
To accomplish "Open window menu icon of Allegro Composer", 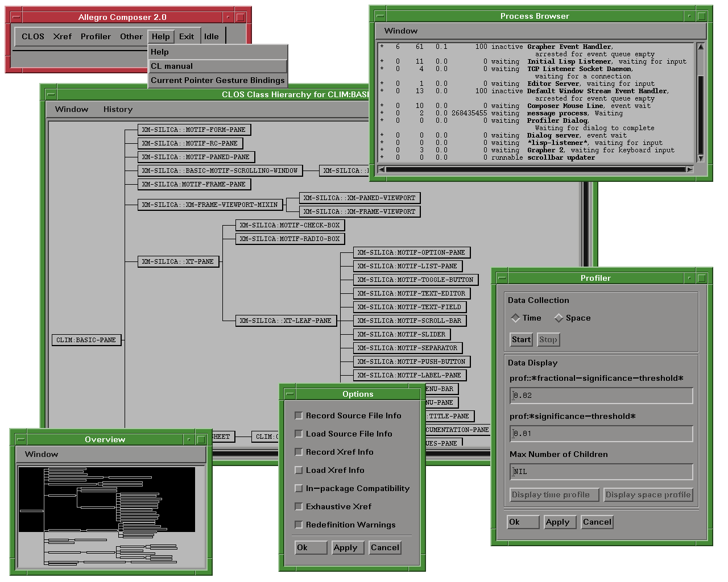I will click(17, 17).
